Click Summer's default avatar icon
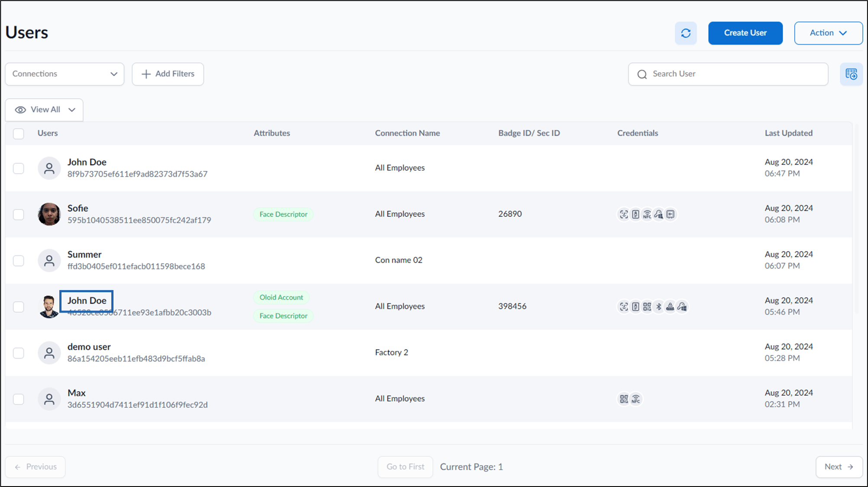868x487 pixels. [49, 260]
